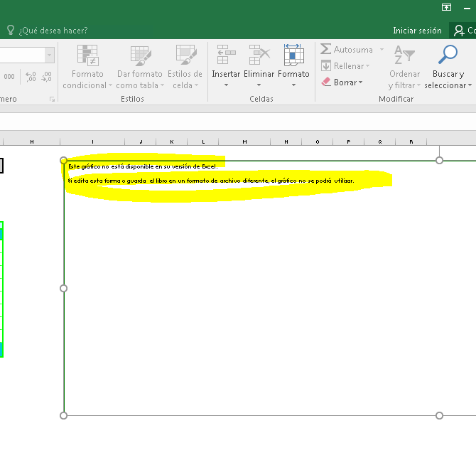The image size is (476, 465).
Task: Click the Rellenar fill icon
Action: pyautogui.click(x=326, y=65)
